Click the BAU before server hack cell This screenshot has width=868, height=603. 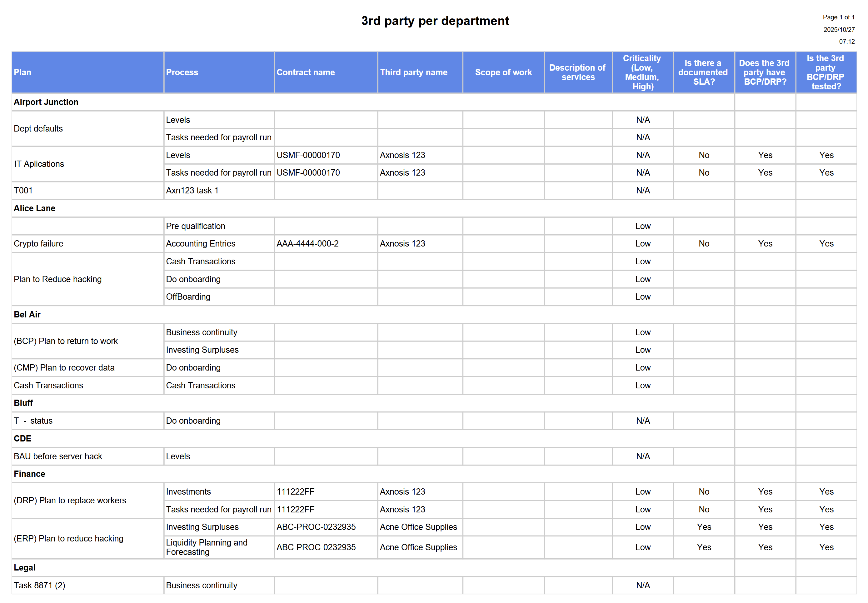pos(58,456)
